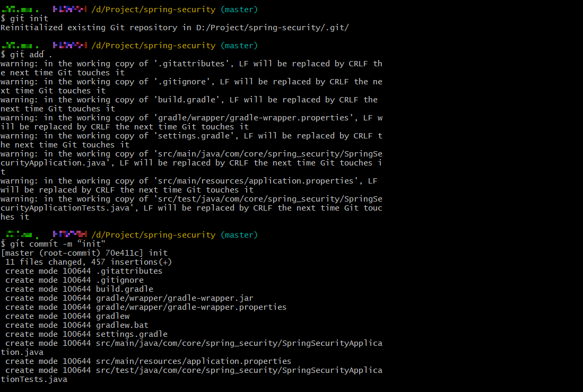Select the warning line mentioning '.gitignore'

tap(192, 82)
